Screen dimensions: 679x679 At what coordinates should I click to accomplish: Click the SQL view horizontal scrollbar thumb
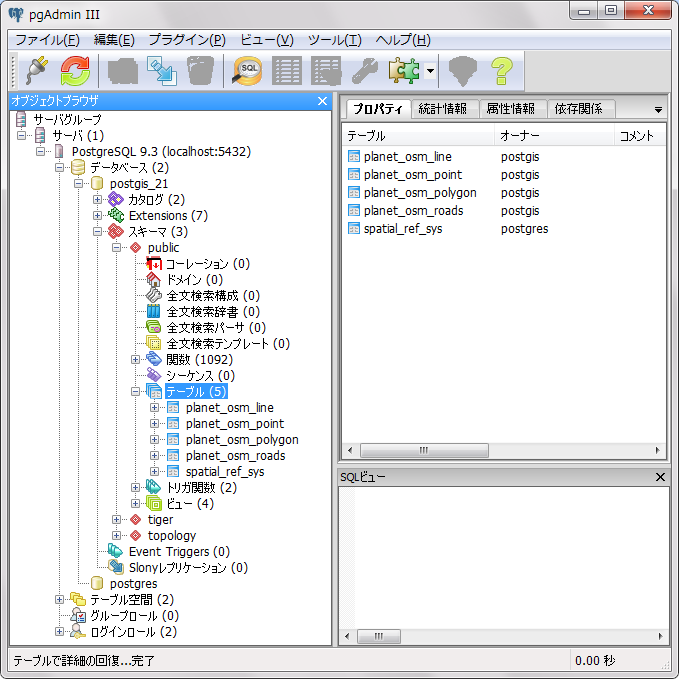[378, 636]
